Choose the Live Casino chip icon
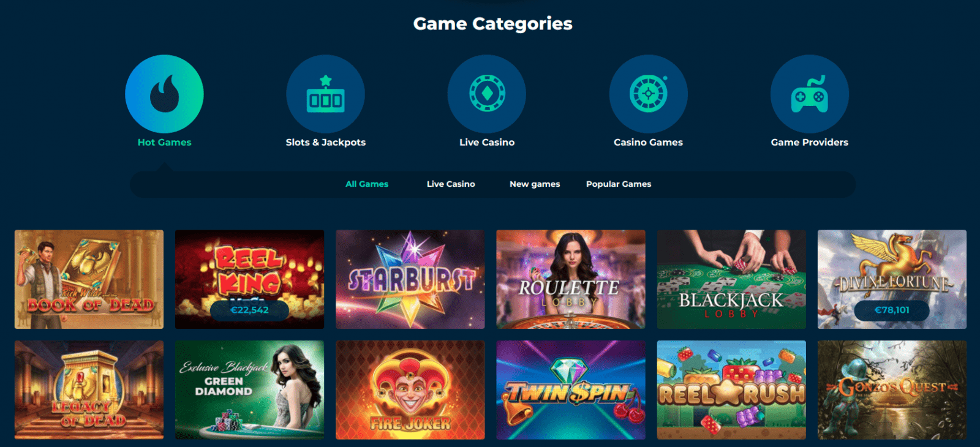This screenshot has width=980, height=447. (487, 94)
